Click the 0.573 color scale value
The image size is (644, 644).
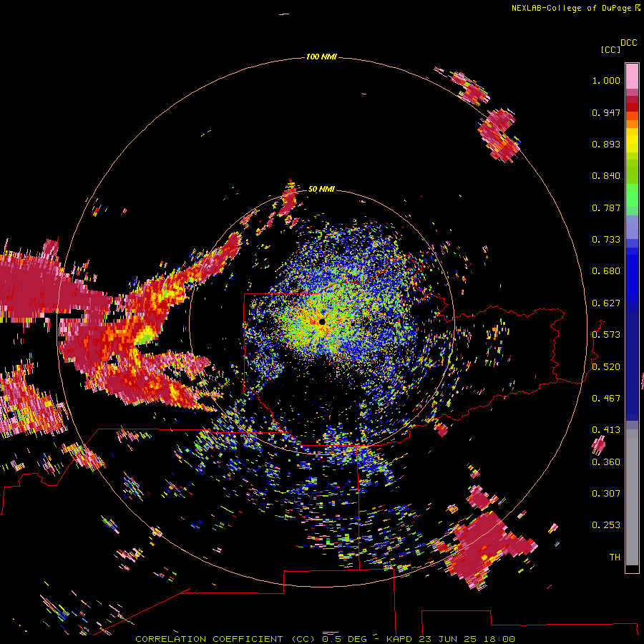click(x=606, y=335)
